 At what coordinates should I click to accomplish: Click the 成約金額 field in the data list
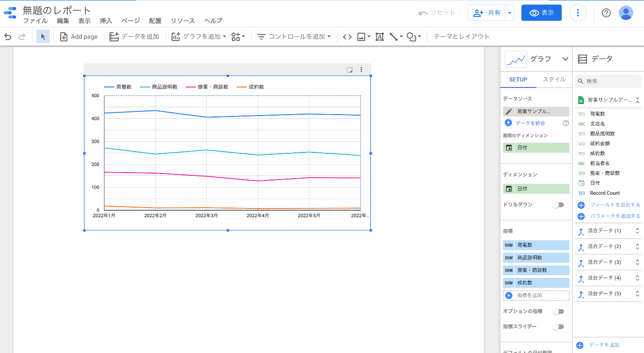click(600, 144)
